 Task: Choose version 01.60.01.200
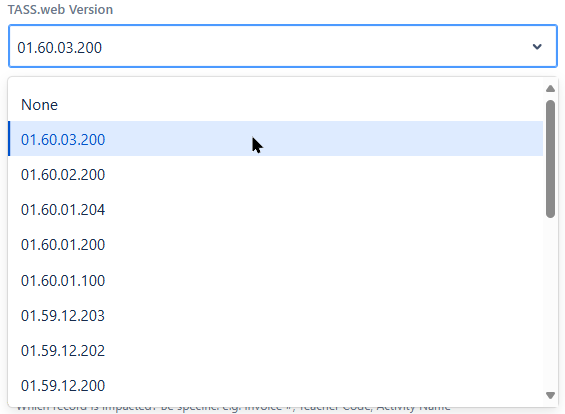coord(275,245)
